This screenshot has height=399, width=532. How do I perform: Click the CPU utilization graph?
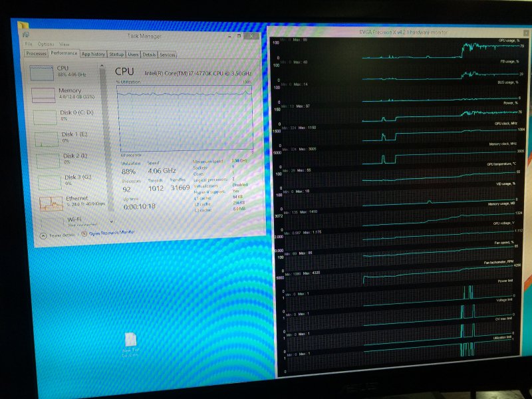pyautogui.click(x=186, y=118)
